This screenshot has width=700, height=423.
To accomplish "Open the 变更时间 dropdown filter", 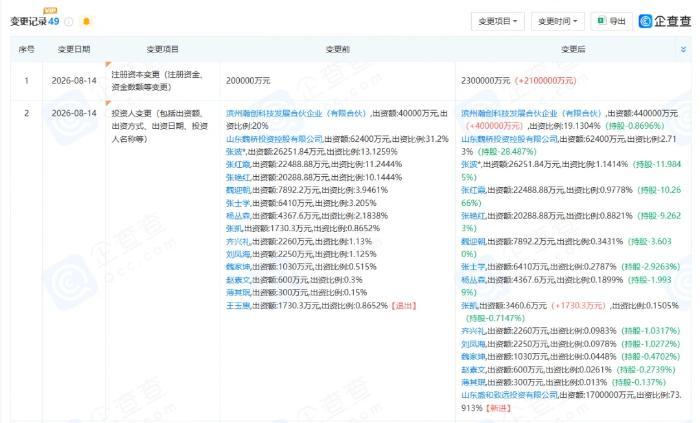I will 558,21.
